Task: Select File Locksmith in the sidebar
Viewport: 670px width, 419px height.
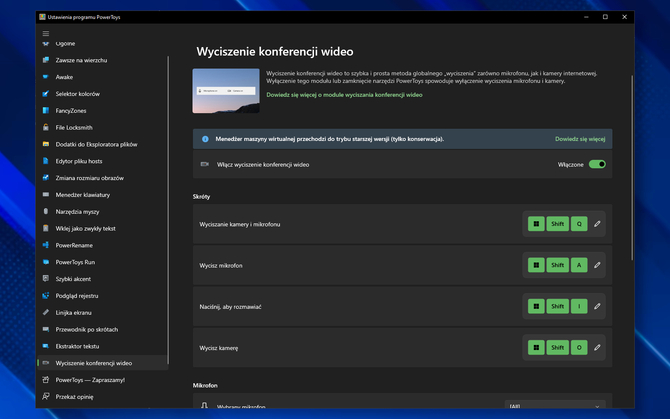Action: click(x=103, y=127)
